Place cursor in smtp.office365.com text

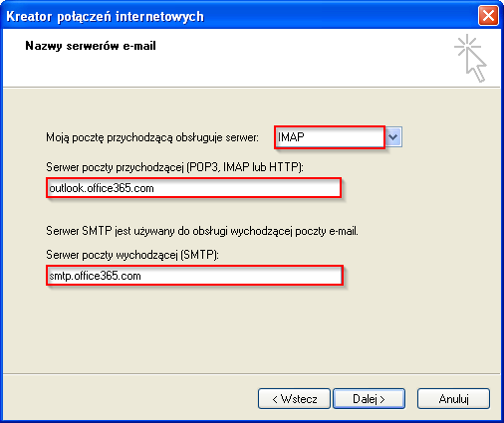pyautogui.click(x=95, y=276)
